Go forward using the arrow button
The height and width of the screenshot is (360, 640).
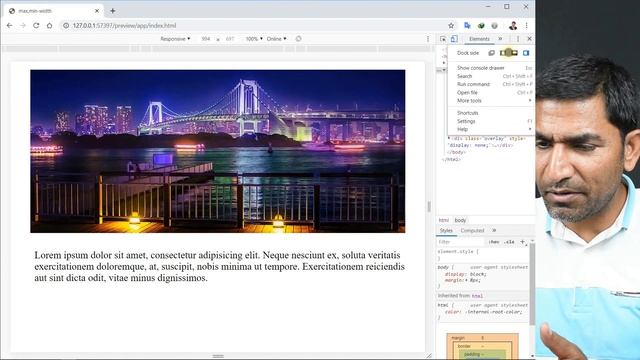(23, 25)
